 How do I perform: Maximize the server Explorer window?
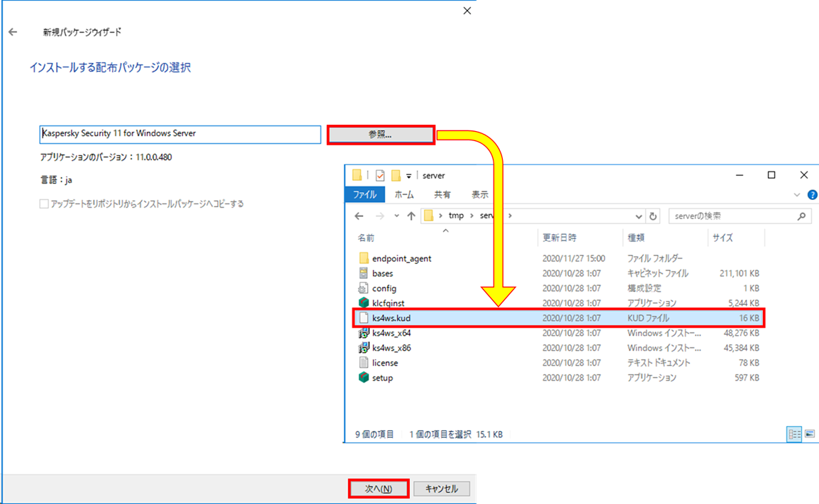(x=771, y=175)
